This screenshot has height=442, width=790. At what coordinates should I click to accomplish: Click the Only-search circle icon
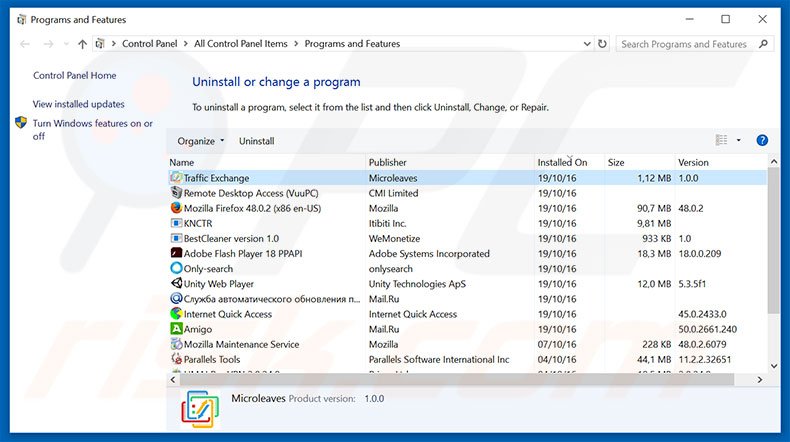coord(176,268)
